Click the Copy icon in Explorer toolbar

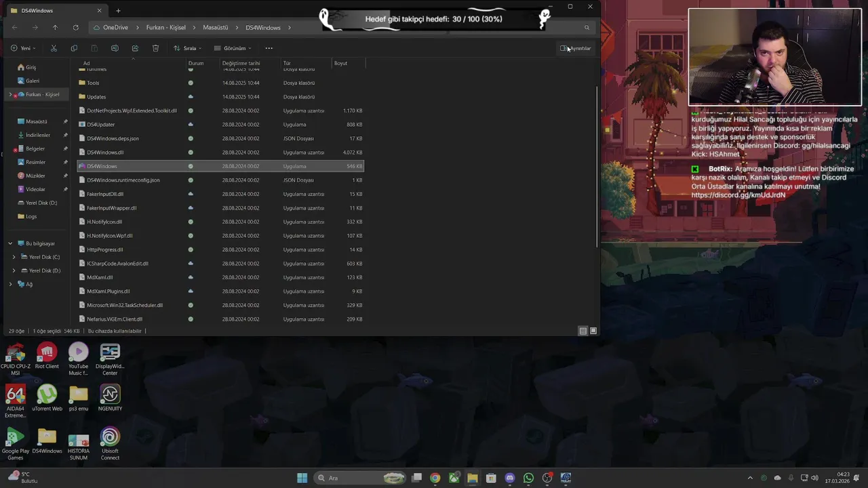pos(74,48)
